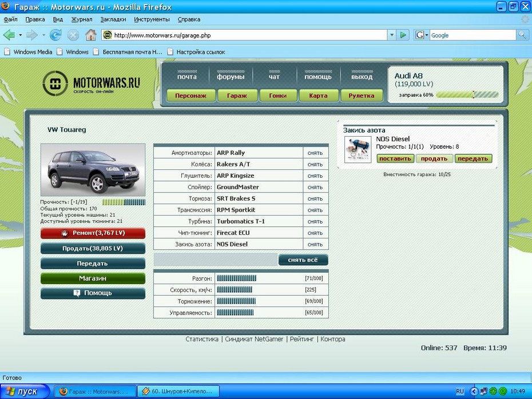
Task: Click the пуск Start button
Action: pos(25,391)
